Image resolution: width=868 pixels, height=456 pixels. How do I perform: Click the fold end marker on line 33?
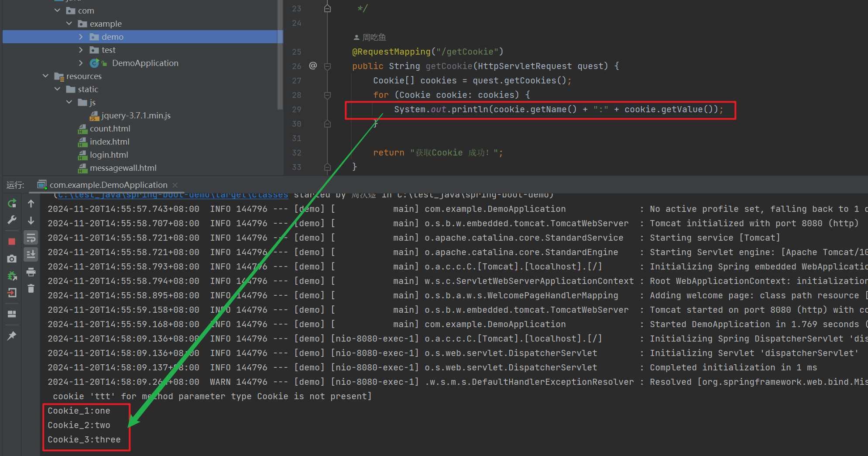pyautogui.click(x=327, y=167)
